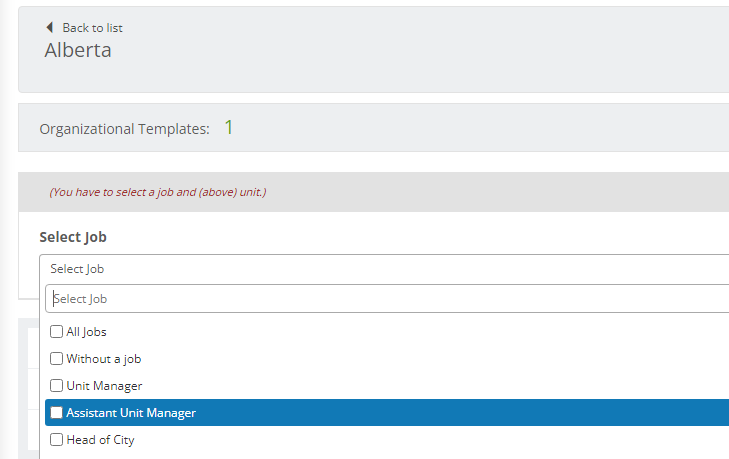
Task: Check the All Jobs checkbox
Action: pos(57,332)
